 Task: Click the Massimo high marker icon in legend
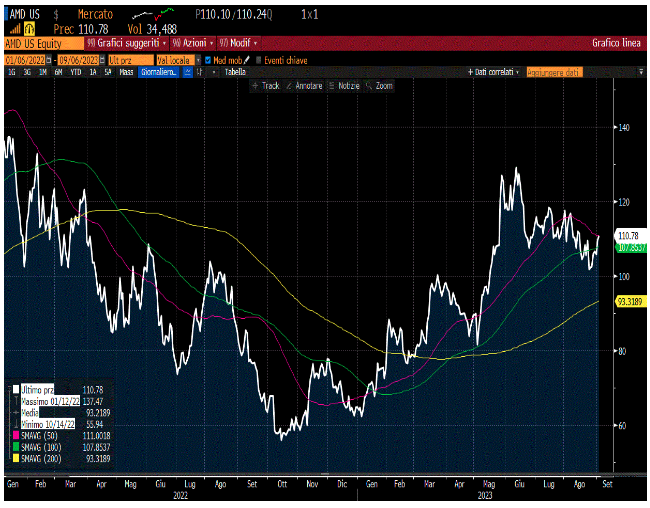click(16, 401)
